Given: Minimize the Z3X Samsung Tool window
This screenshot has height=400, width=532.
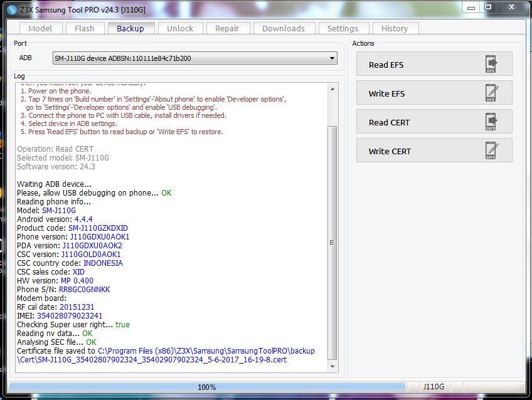Looking at the screenshot, I should click(471, 8).
